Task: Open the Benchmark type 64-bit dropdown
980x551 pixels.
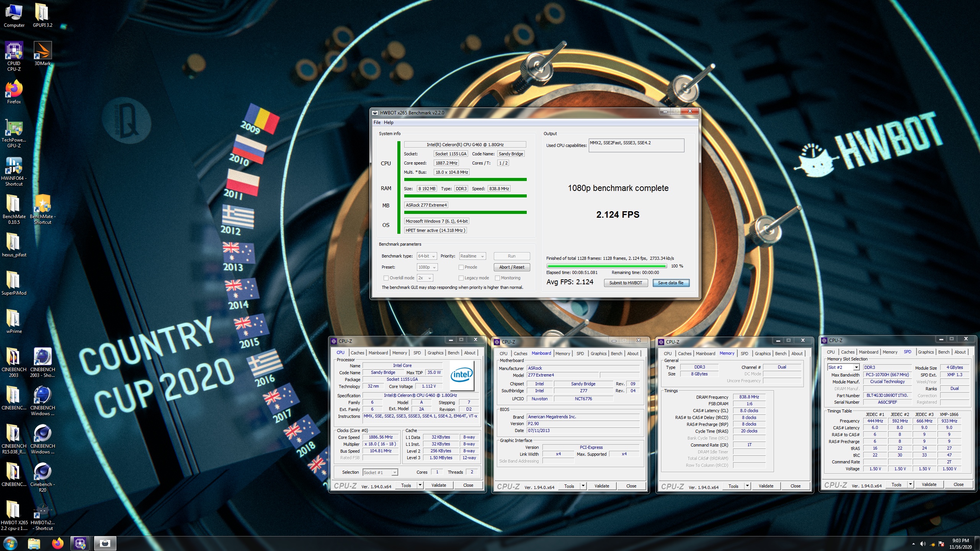Action: (426, 256)
